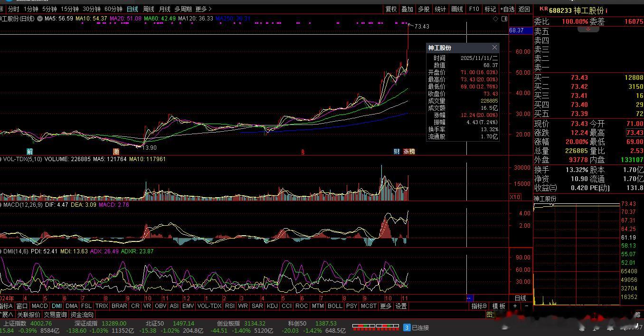Switch to 分时 intraday chart

[x=14, y=9]
